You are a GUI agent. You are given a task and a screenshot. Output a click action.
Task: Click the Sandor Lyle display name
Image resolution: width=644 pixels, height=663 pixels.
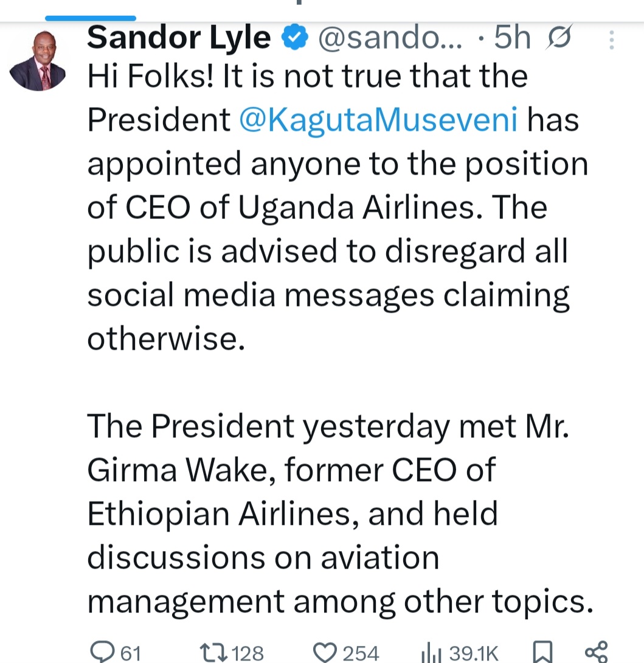pyautogui.click(x=179, y=39)
